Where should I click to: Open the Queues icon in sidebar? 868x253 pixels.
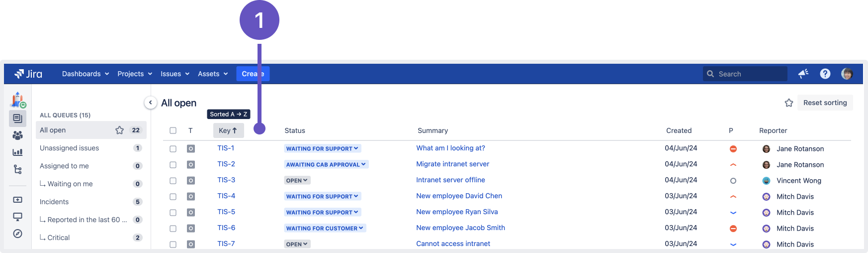(17, 119)
